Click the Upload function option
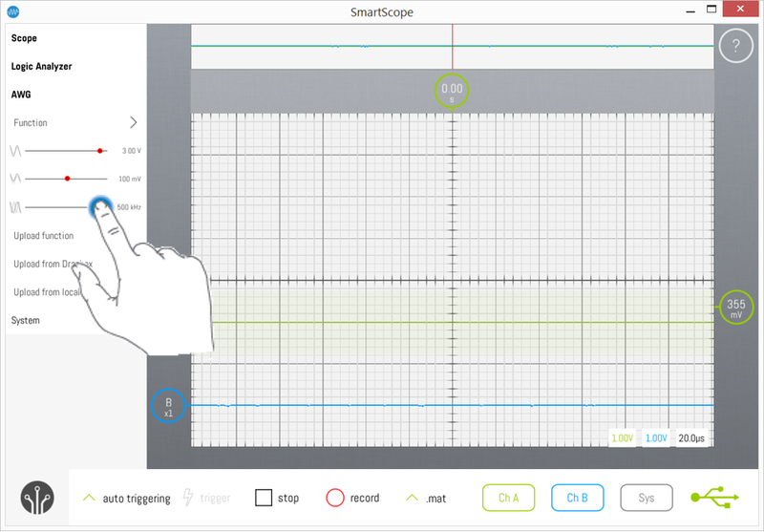 pyautogui.click(x=43, y=236)
